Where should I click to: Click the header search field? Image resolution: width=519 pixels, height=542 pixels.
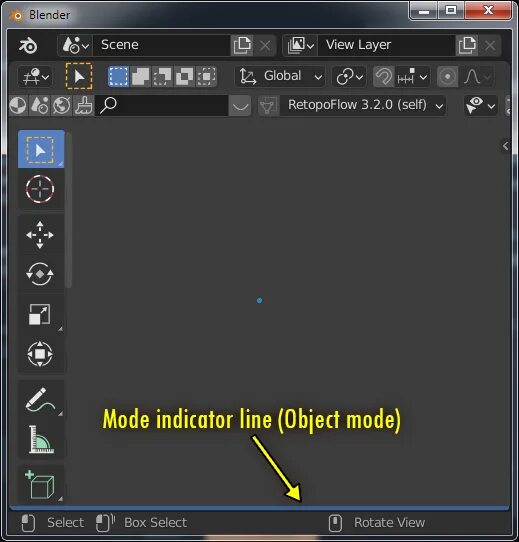click(161, 105)
